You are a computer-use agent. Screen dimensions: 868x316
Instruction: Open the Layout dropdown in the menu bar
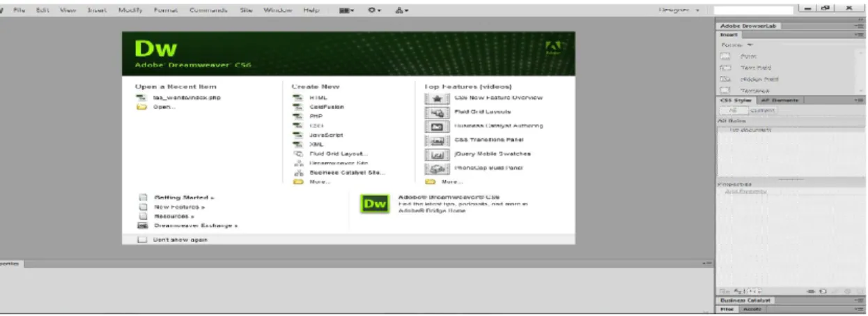click(347, 10)
